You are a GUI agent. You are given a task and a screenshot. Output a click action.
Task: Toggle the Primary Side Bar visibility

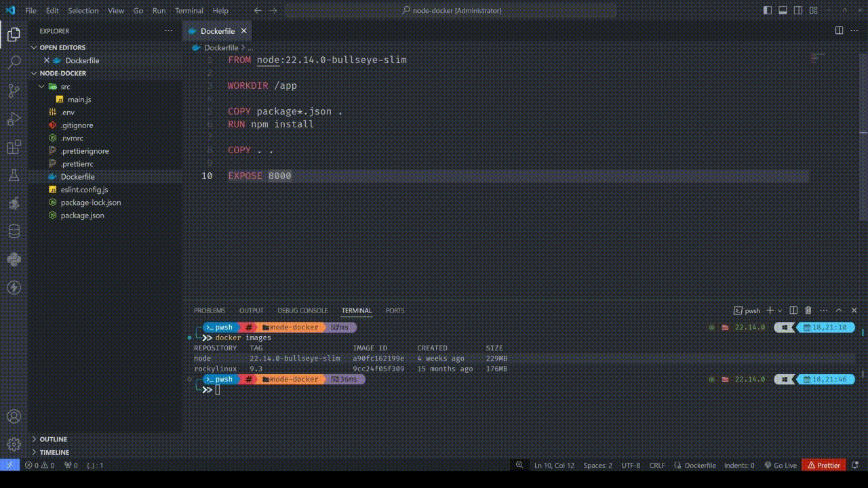coord(768,10)
